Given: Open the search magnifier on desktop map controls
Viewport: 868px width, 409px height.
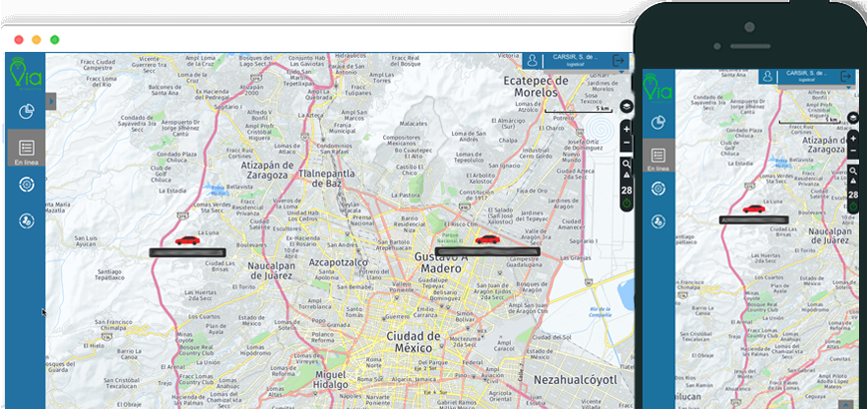Looking at the screenshot, I should tap(627, 164).
